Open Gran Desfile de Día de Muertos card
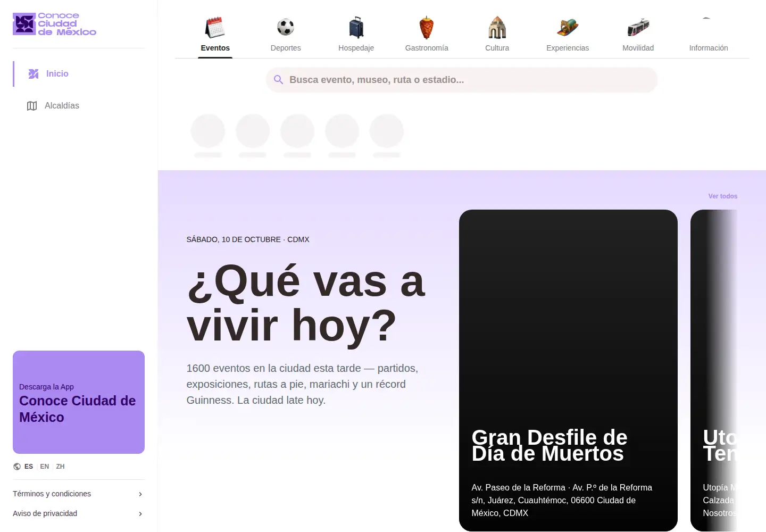 click(x=568, y=370)
